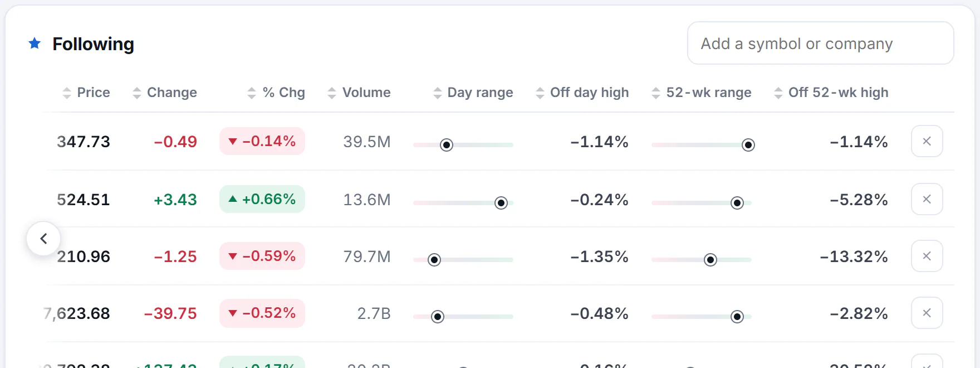Click 52-wk range slider in 347.73 row
The width and height of the screenshot is (980, 368).
tap(703, 145)
